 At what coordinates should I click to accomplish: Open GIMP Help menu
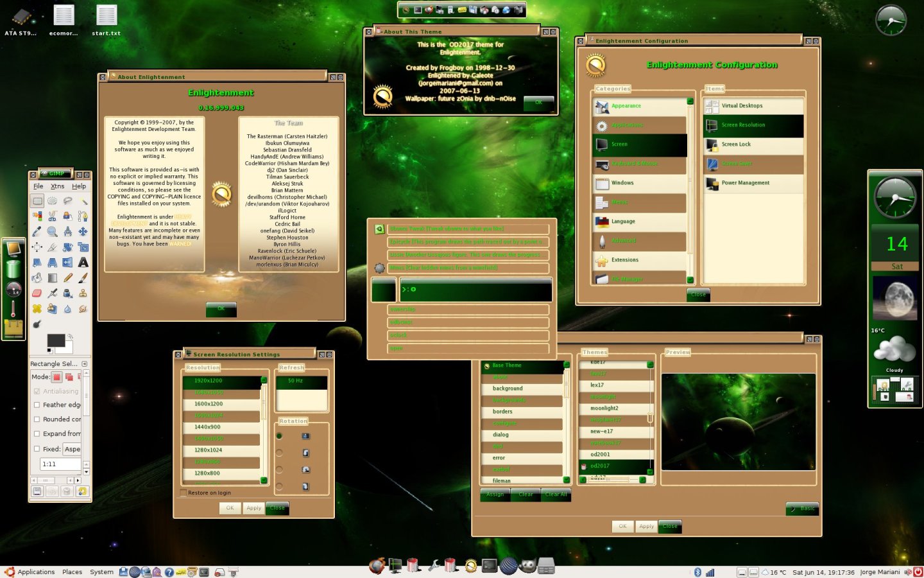79,186
